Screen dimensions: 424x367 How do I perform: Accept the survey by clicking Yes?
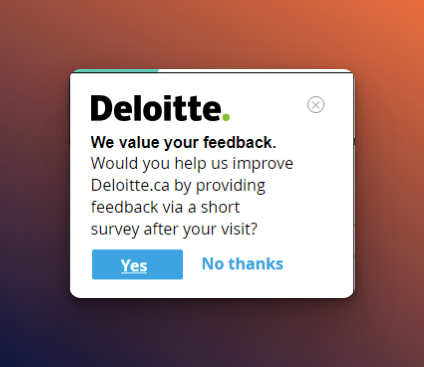[137, 264]
